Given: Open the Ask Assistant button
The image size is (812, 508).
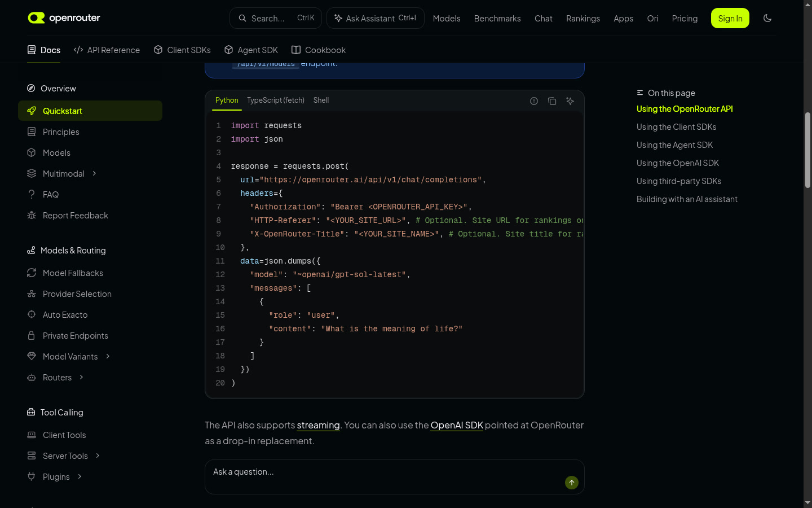Looking at the screenshot, I should tap(376, 18).
